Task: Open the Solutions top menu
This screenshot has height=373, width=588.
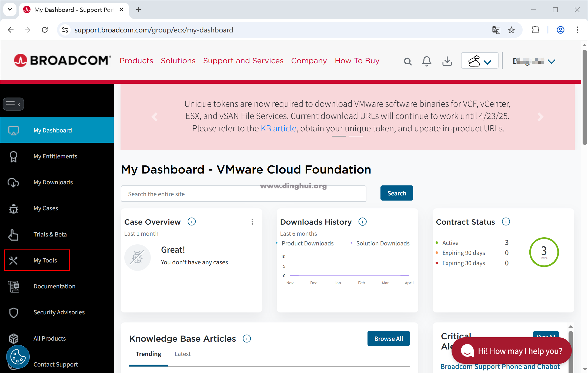Action: (x=178, y=61)
